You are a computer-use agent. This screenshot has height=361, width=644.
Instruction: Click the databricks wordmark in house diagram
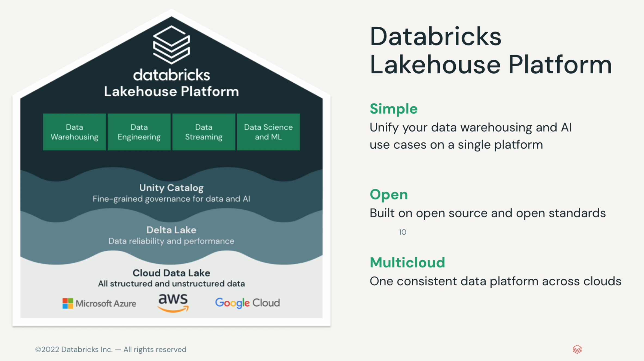pyautogui.click(x=171, y=75)
